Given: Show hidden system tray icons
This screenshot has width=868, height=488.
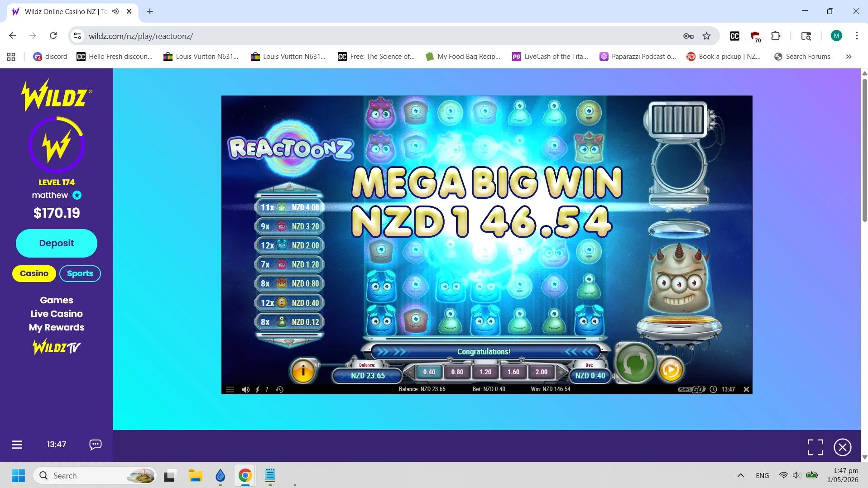Looking at the screenshot, I should point(740,475).
